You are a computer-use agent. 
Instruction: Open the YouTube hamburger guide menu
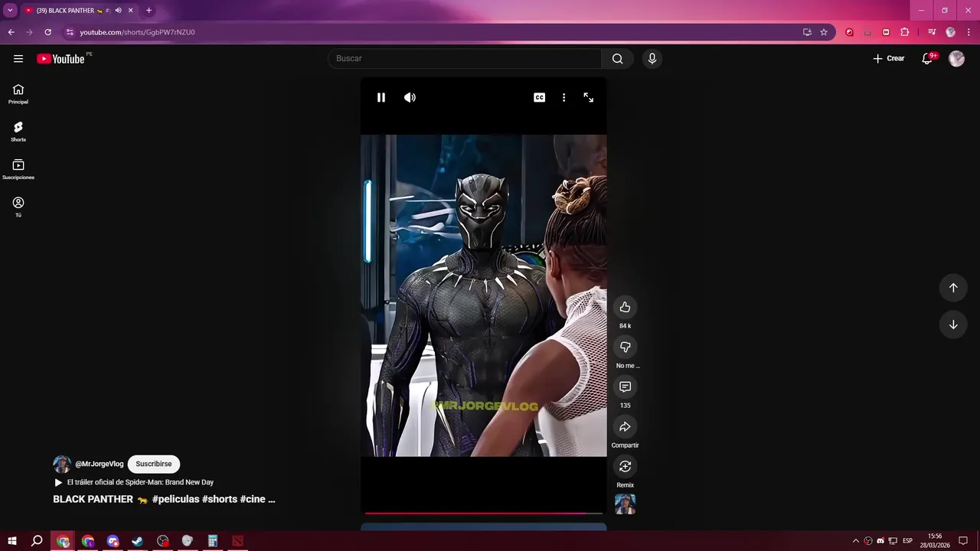tap(18, 59)
